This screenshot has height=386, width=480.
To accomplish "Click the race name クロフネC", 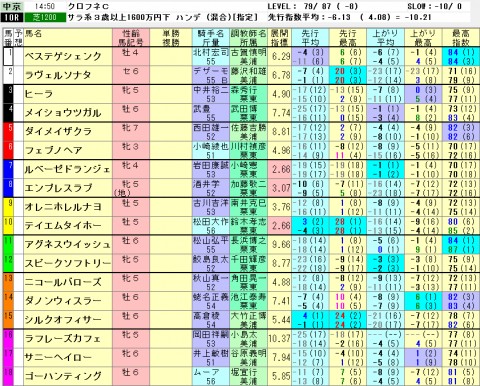I will point(88,6).
